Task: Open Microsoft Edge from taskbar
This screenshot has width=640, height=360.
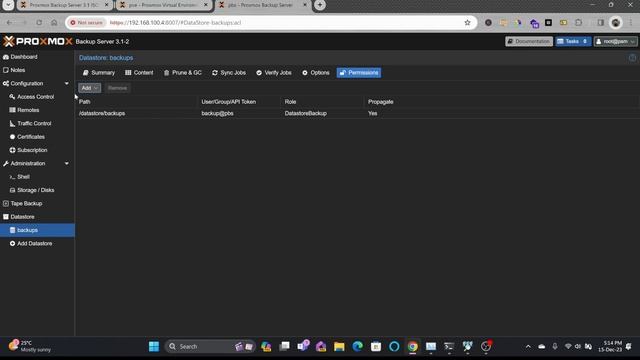Action: coord(358,347)
